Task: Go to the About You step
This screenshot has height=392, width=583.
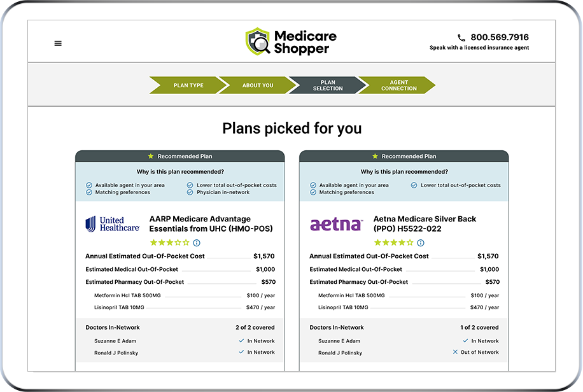Action: tap(257, 85)
